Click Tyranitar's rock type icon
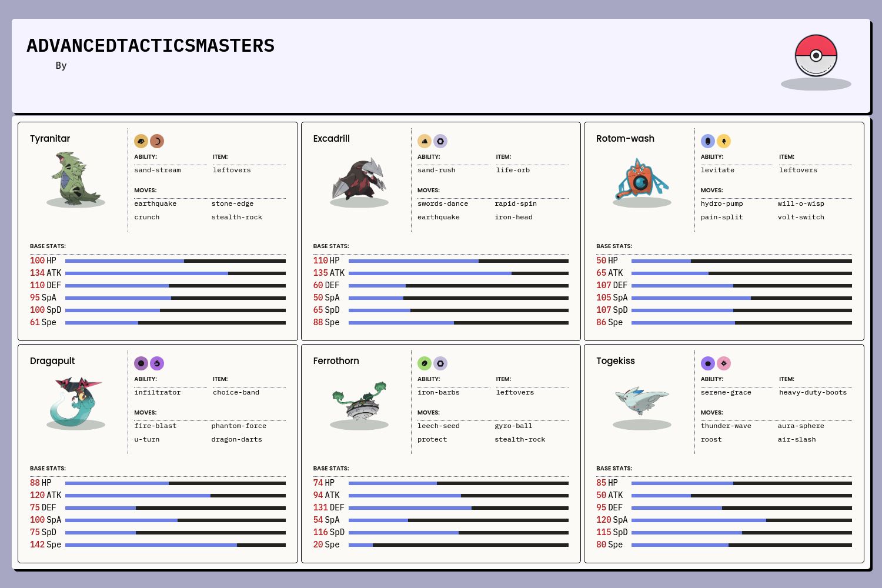 141,141
